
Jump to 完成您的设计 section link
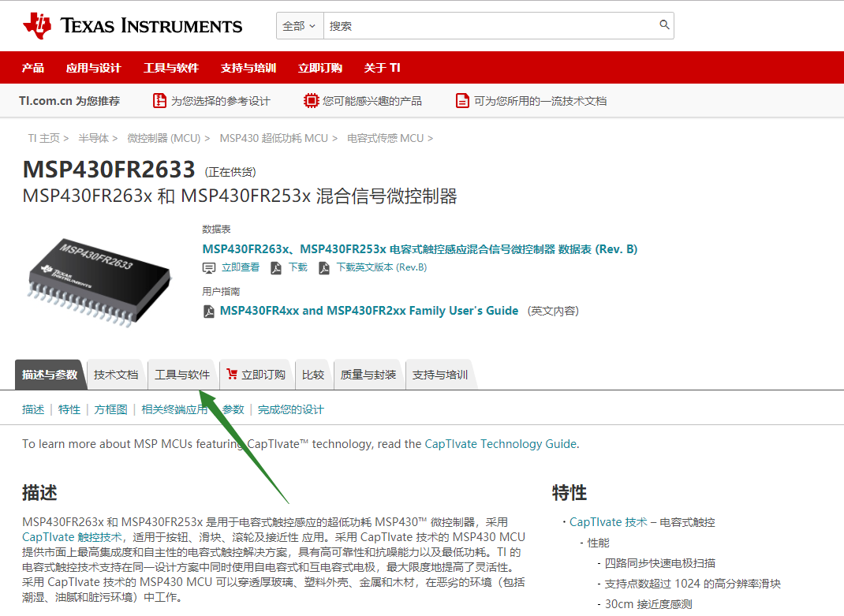[x=290, y=410]
